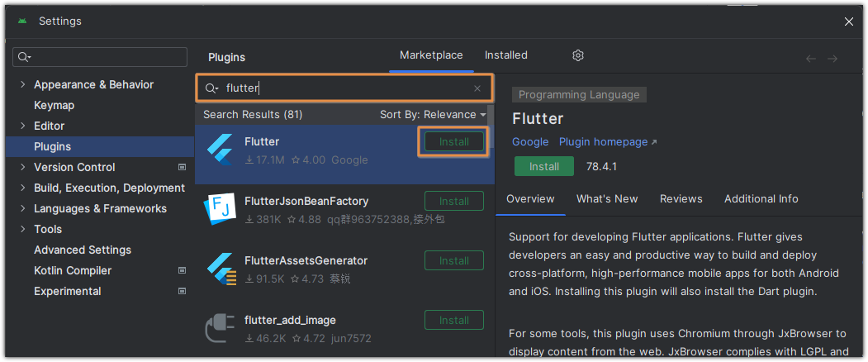Open the Overview tab
Screen dimensions: 868x362
pyautogui.click(x=530, y=198)
